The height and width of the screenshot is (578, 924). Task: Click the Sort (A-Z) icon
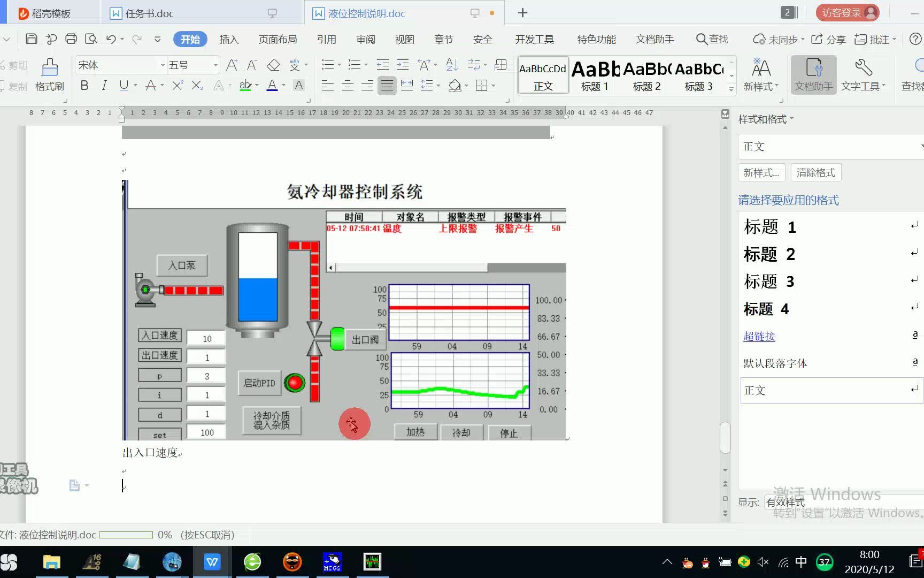point(452,65)
